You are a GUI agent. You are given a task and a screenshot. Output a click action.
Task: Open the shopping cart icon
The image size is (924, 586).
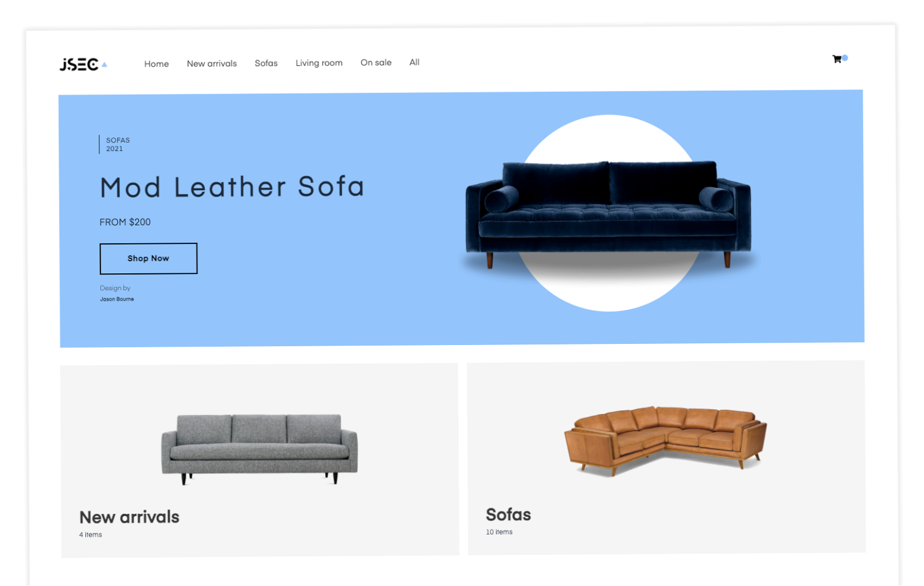[x=836, y=59]
